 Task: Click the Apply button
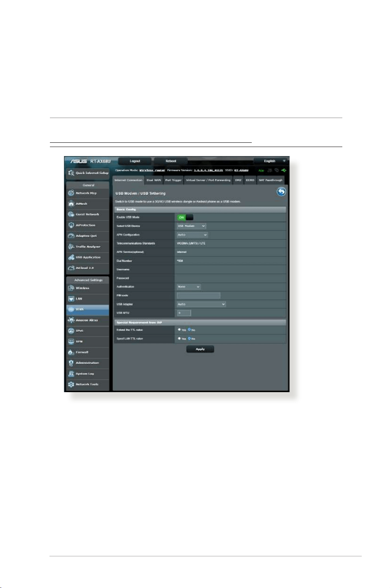point(200,349)
